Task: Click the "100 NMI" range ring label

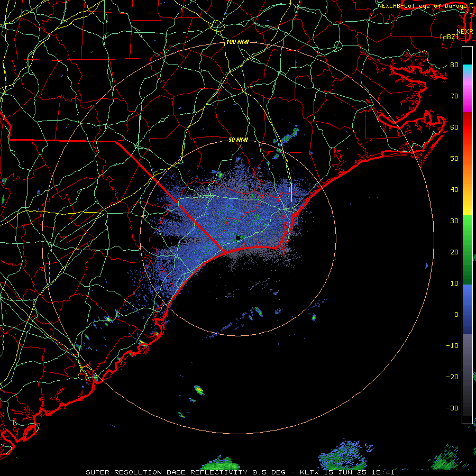Action: pyautogui.click(x=237, y=42)
